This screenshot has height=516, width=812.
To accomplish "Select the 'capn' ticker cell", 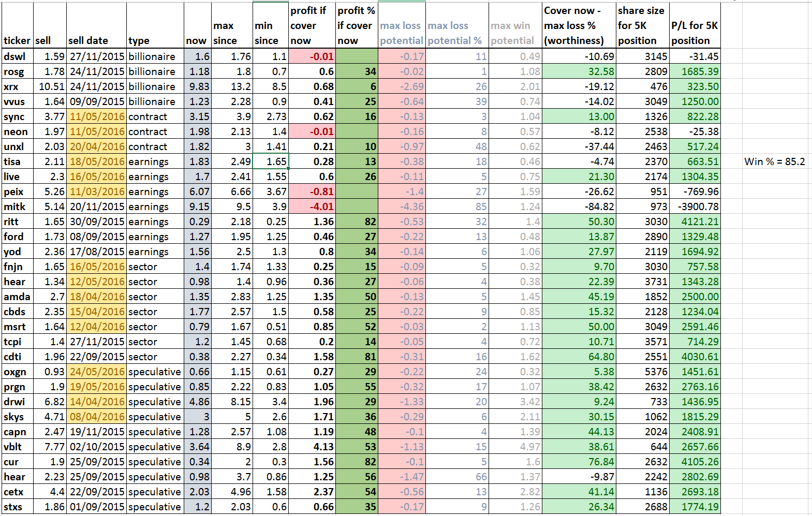I will 18,432.
